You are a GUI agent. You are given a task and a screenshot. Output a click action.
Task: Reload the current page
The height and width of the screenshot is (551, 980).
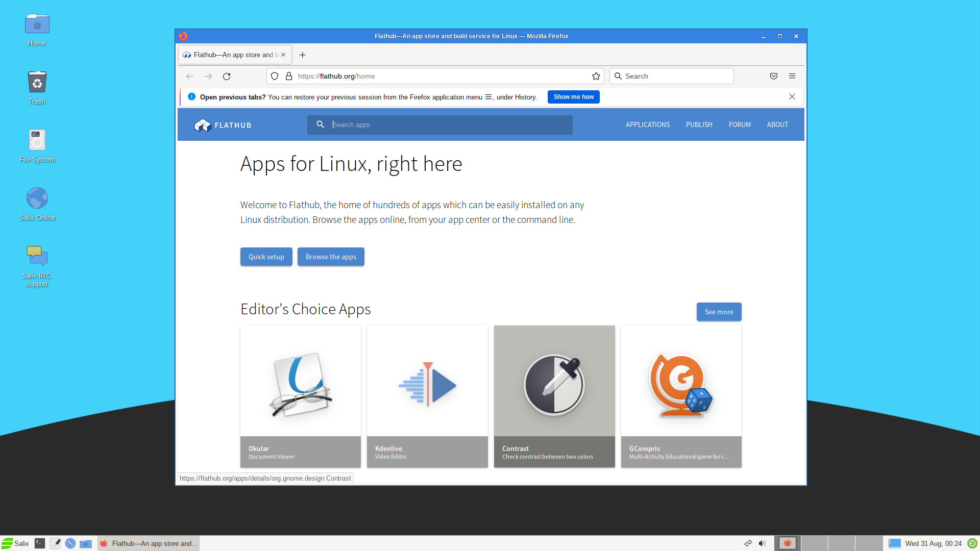pos(227,77)
